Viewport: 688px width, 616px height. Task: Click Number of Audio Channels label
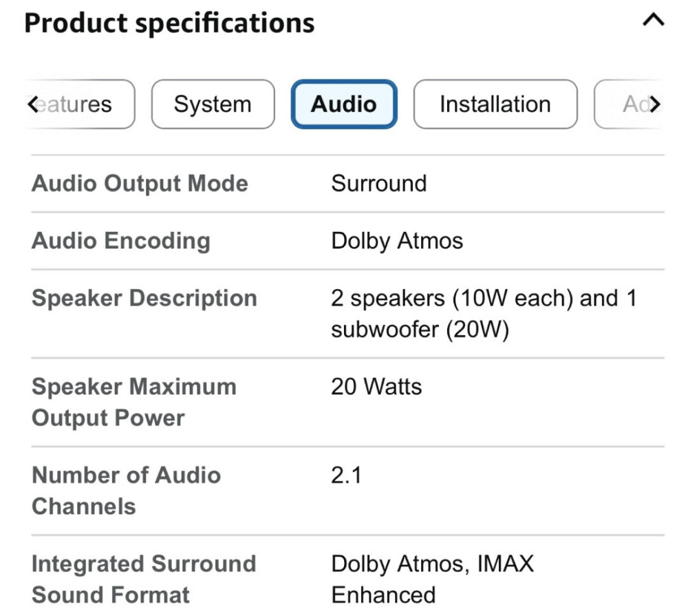(126, 491)
